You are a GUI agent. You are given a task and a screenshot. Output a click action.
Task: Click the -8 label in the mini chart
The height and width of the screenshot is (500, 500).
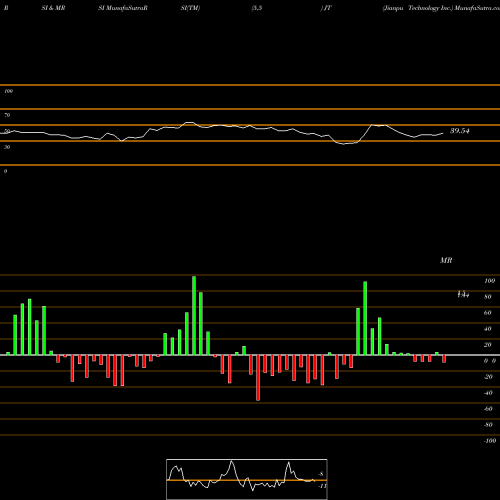[x=321, y=474]
